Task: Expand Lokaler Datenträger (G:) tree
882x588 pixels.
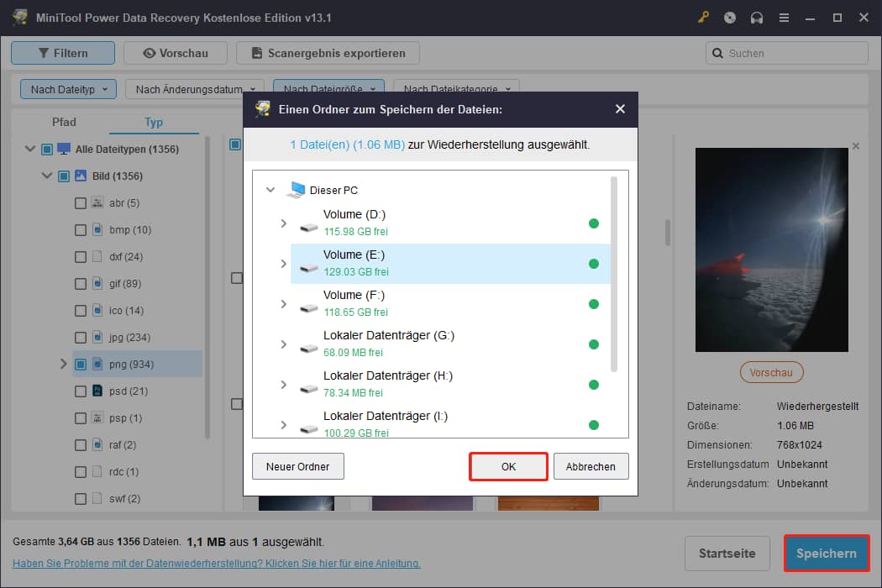Action: click(x=284, y=344)
